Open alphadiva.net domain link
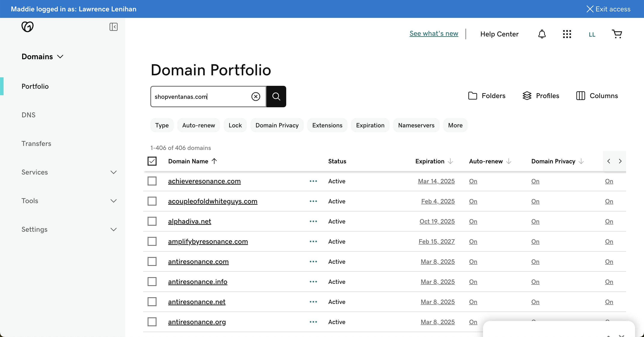The image size is (644, 337). pos(189,221)
